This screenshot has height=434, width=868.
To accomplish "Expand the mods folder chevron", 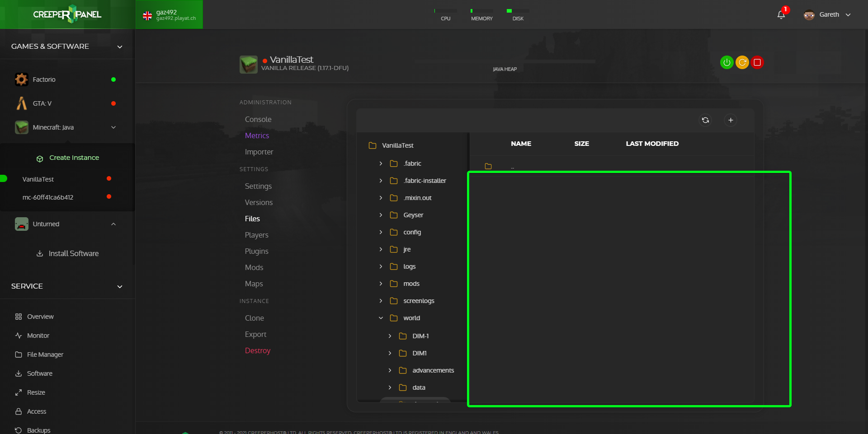I will 381,284.
